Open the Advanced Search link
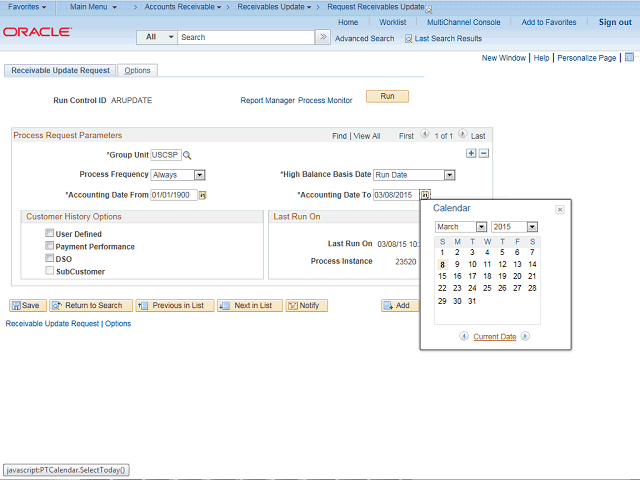The image size is (640, 480). coord(364,39)
